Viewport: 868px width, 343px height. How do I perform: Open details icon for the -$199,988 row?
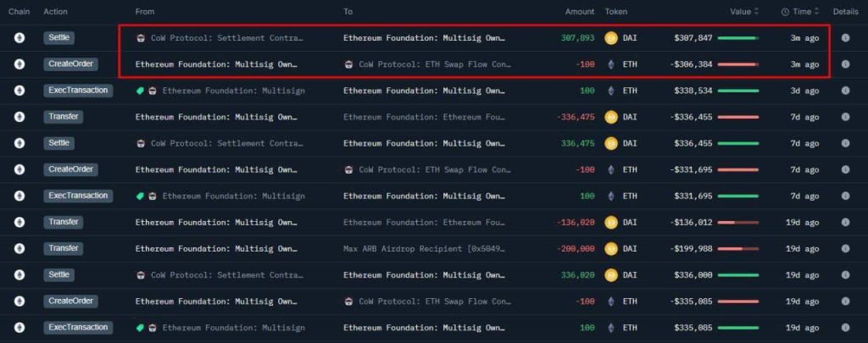point(845,248)
